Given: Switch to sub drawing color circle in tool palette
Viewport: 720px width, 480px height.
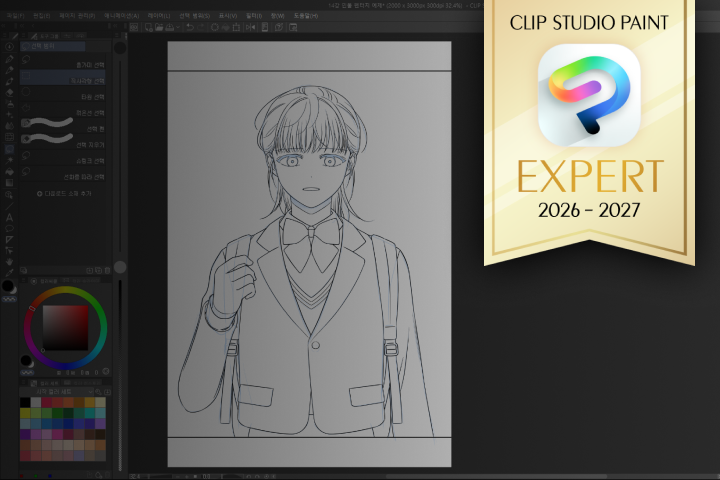Looking at the screenshot, I should coord(13,290).
